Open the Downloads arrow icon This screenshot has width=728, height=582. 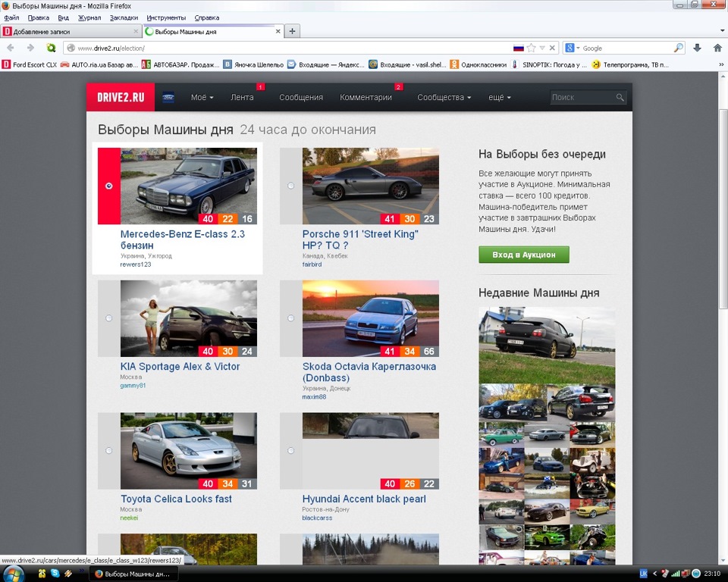point(697,48)
